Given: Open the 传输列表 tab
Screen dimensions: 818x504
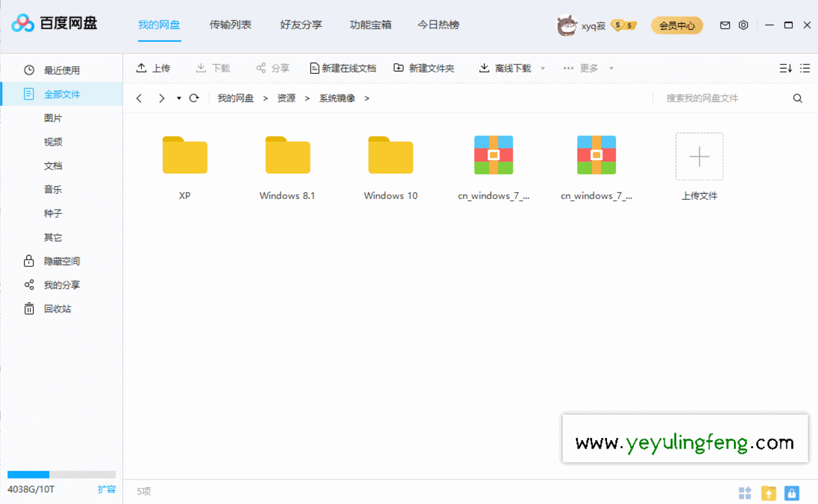Looking at the screenshot, I should [x=231, y=25].
